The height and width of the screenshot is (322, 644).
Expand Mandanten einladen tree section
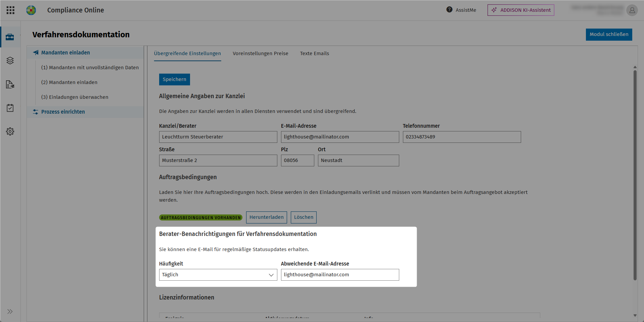(x=85, y=52)
